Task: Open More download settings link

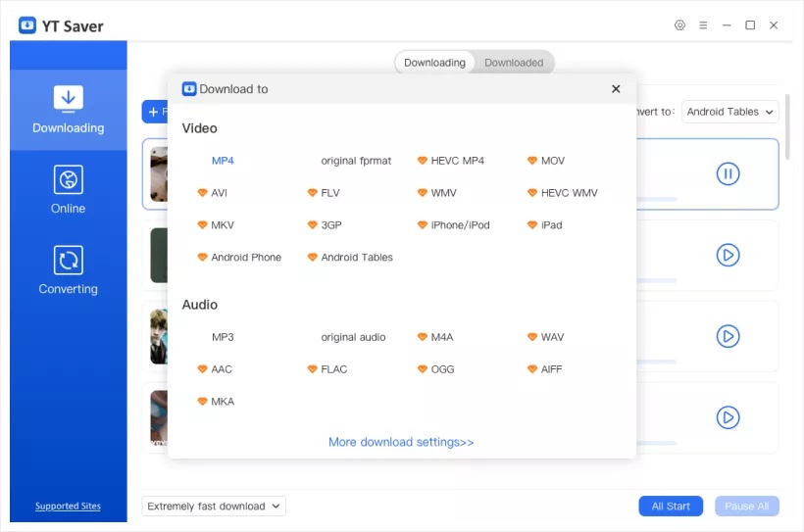Action: [x=401, y=442]
